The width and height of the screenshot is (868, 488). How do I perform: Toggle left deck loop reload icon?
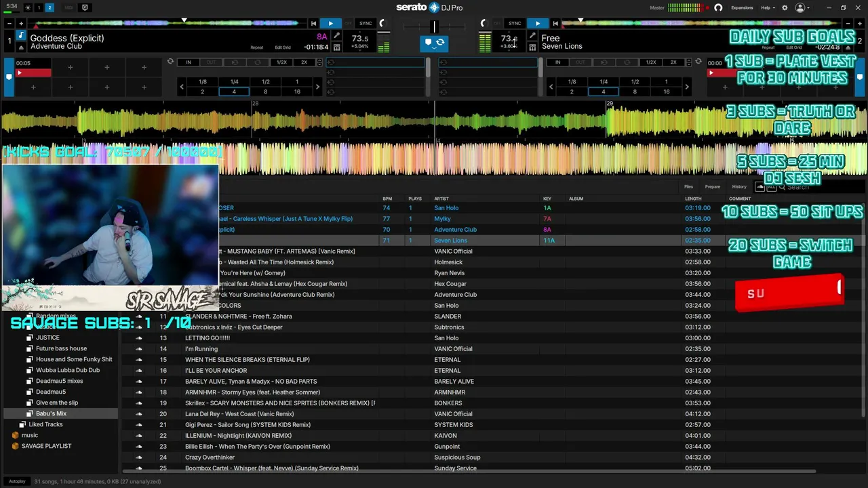click(170, 62)
